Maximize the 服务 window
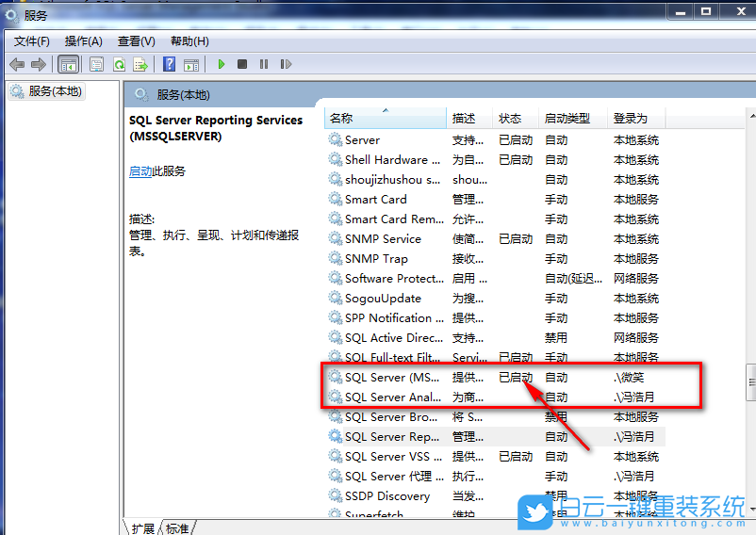Image resolution: width=756 pixels, height=535 pixels. pos(706,12)
